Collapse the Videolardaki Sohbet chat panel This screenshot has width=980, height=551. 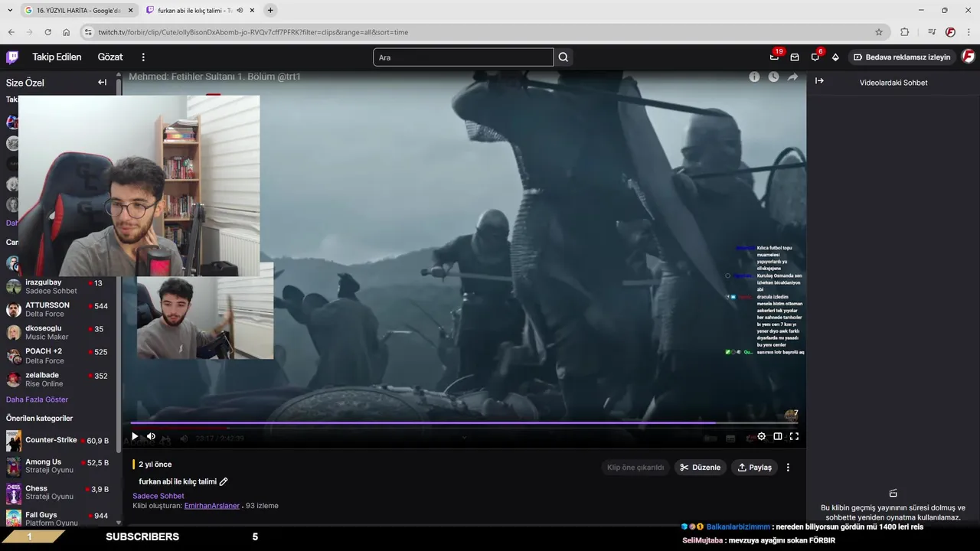pyautogui.click(x=819, y=80)
